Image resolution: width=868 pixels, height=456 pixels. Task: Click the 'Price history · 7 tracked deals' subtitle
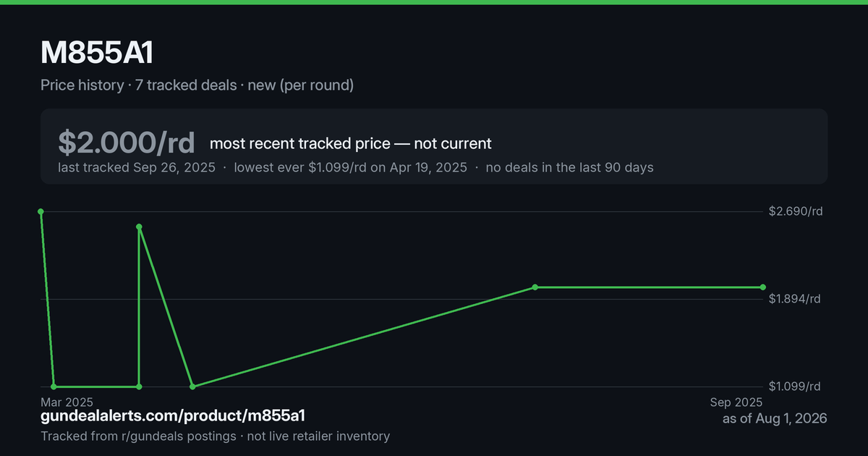[139, 85]
